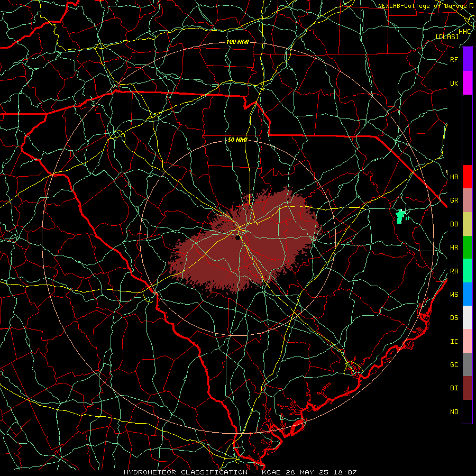
Task: Click the light green RA legend swatch
Action: click(x=467, y=271)
